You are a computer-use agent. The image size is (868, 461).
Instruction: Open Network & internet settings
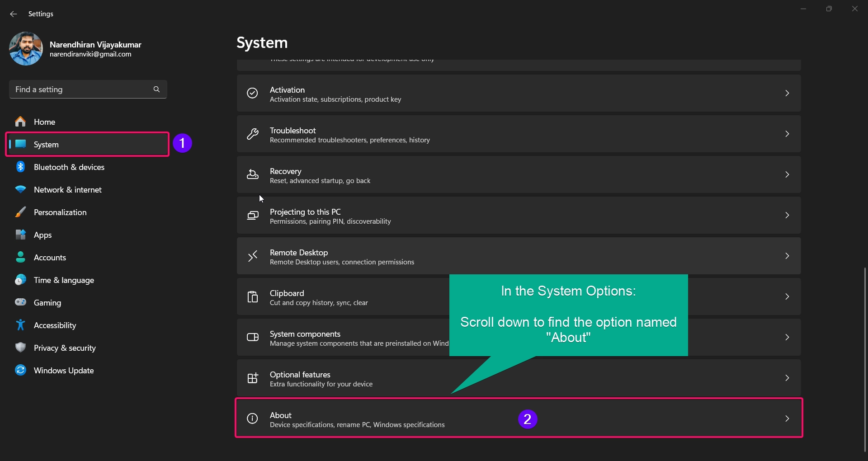[x=88, y=190]
